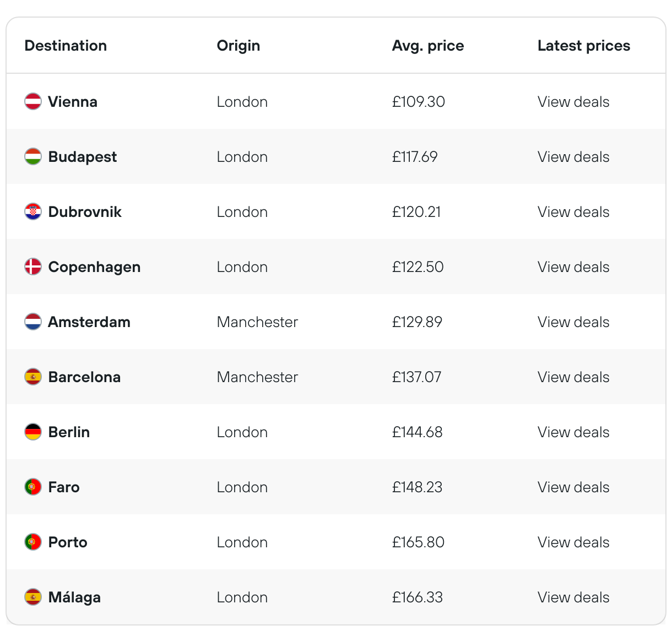View deals for the Copenhagen flight
The image size is (672, 631).
[573, 267]
